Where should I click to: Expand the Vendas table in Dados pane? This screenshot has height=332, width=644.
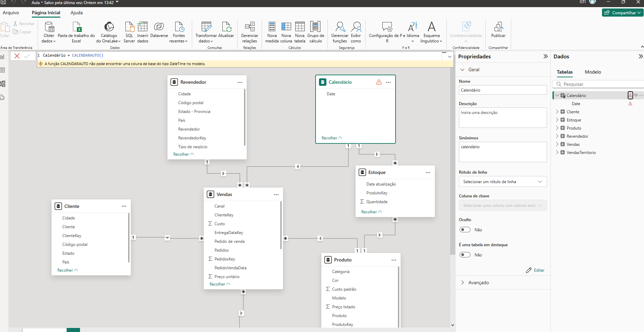(557, 144)
